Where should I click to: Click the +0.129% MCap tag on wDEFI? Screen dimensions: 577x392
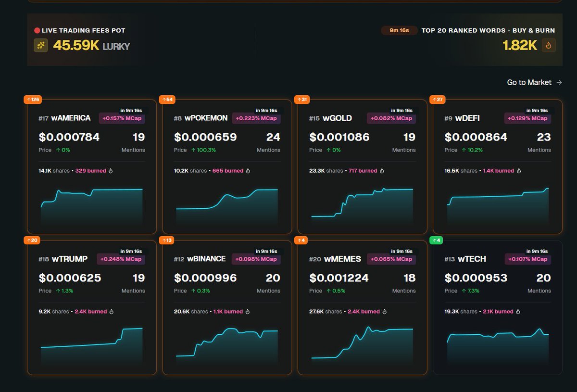pyautogui.click(x=527, y=118)
